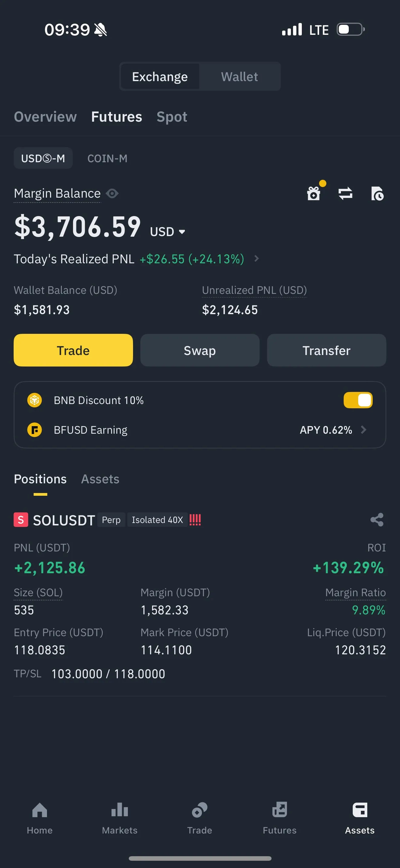This screenshot has width=400, height=868.
Task: Tap the red margin risk level bars
Action: point(195,520)
